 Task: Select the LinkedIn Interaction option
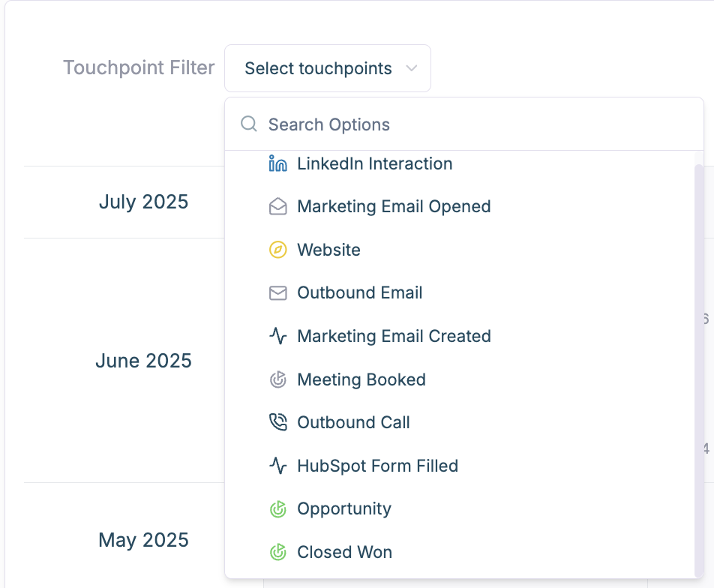374,163
